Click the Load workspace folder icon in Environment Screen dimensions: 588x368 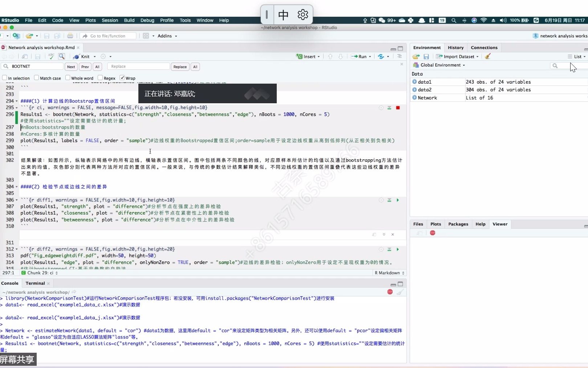416,56
